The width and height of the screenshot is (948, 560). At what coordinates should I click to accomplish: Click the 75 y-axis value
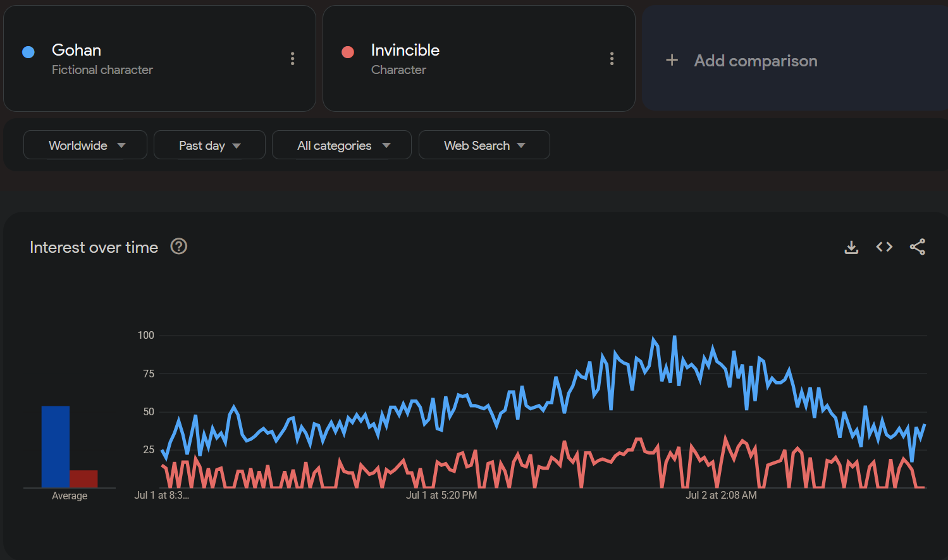(149, 374)
